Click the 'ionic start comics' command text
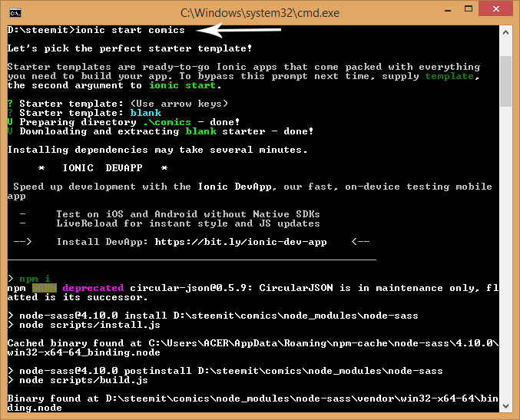The image size is (520, 420). (130, 30)
